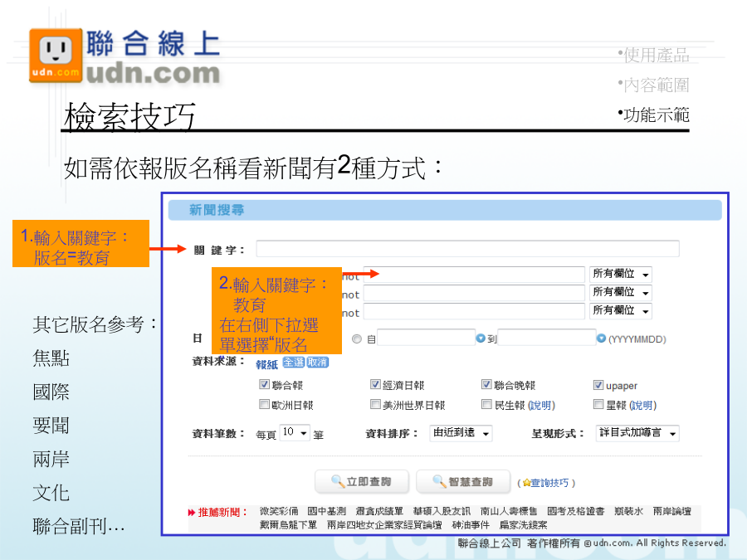Uncheck the 聯合晚報 checkbox
The width and height of the screenshot is (747, 560).
[x=486, y=384]
